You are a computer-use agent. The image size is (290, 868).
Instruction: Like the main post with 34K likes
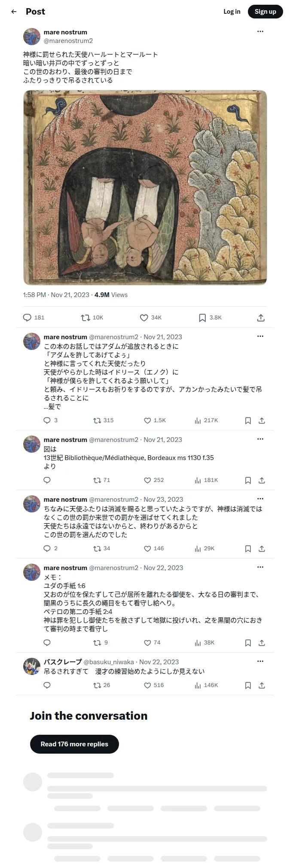point(144,318)
